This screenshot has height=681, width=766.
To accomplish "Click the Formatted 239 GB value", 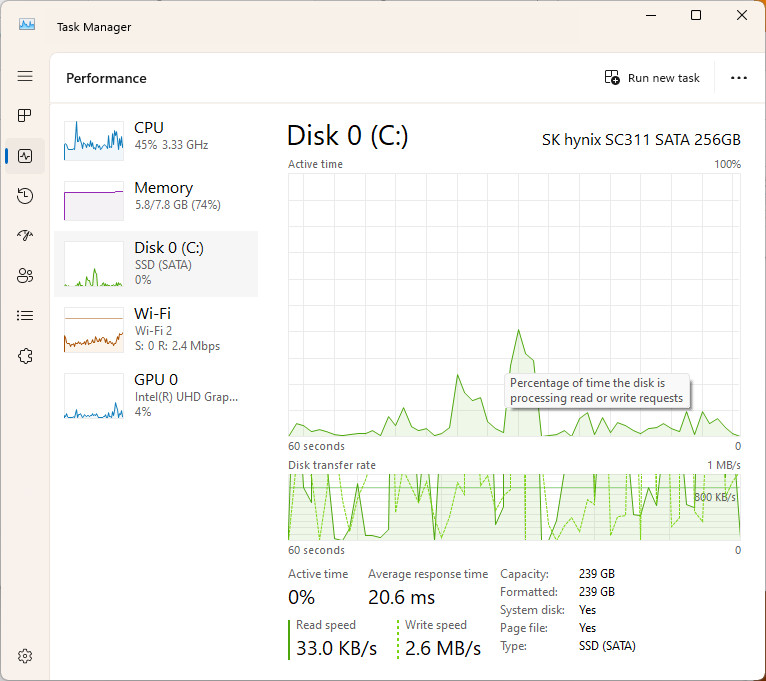I will pyautogui.click(x=596, y=592).
